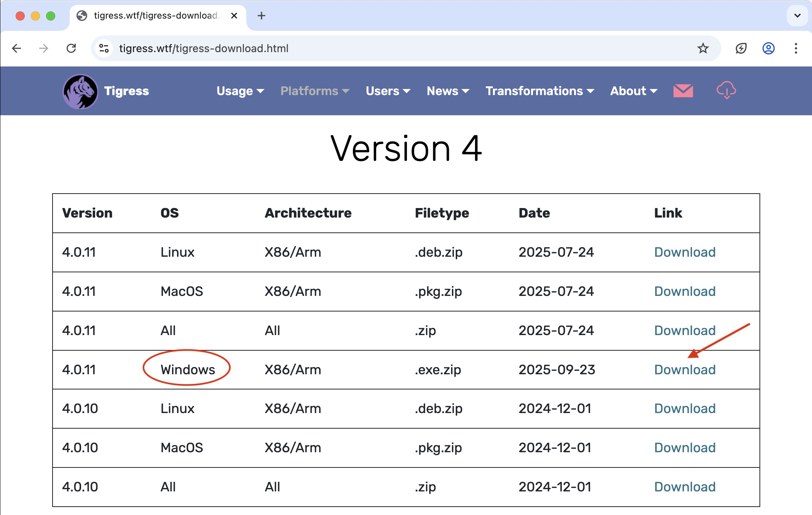The height and width of the screenshot is (515, 812).
Task: Open the Transformations dropdown menu
Action: [x=539, y=91]
